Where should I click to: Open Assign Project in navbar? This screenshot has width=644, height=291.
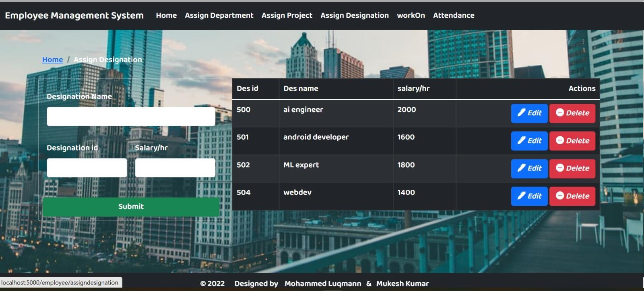[x=287, y=15]
